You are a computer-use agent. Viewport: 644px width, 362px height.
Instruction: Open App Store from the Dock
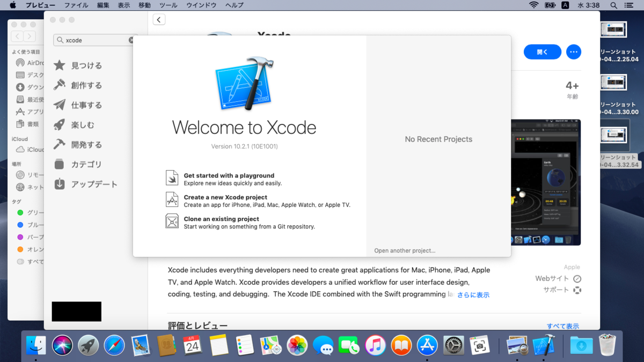(x=428, y=345)
